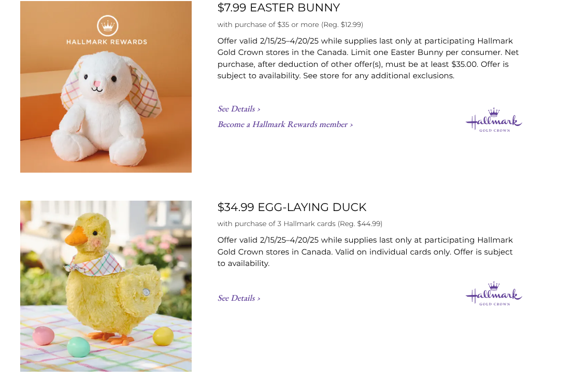Select the $7.99 Easter Bunny heading
The height and width of the screenshot is (379, 588).
pyautogui.click(x=279, y=7)
